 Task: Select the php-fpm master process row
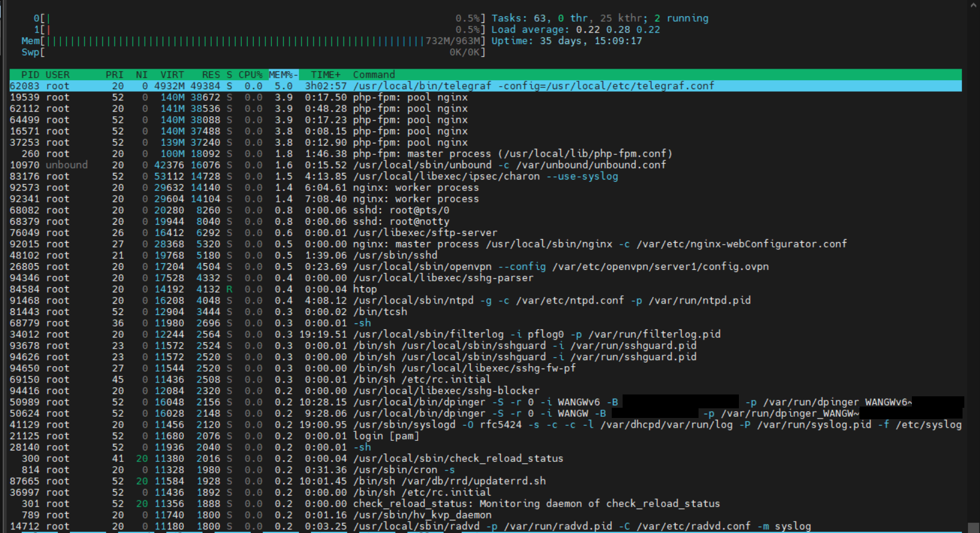point(485,154)
